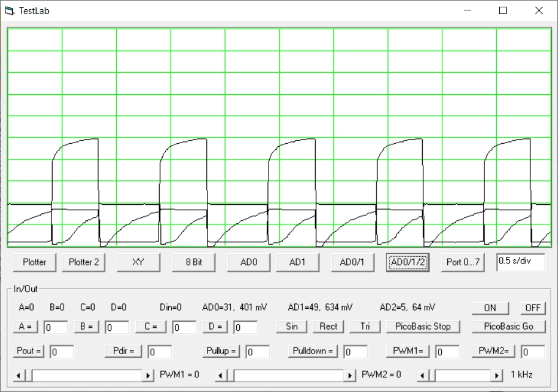The width and height of the screenshot is (558, 392).
Task: Switch to Plotter 2 mode
Action: (x=84, y=262)
